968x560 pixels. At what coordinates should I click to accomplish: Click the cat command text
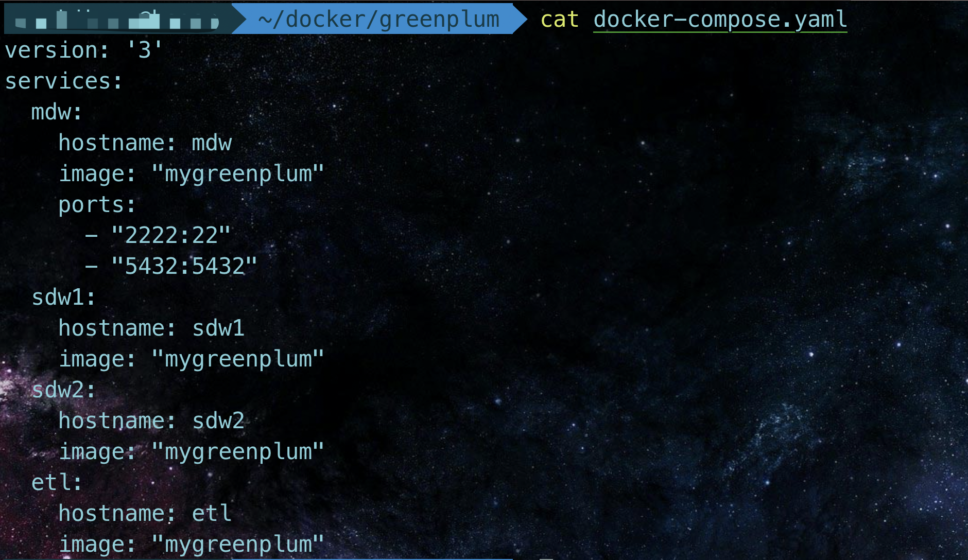coord(560,20)
